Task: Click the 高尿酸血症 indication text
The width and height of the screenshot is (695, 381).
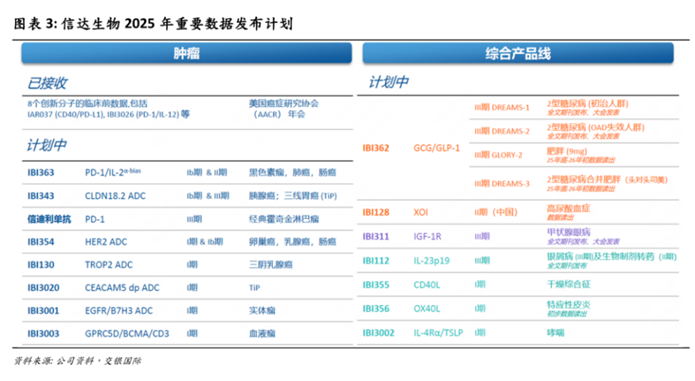Action: (x=569, y=208)
